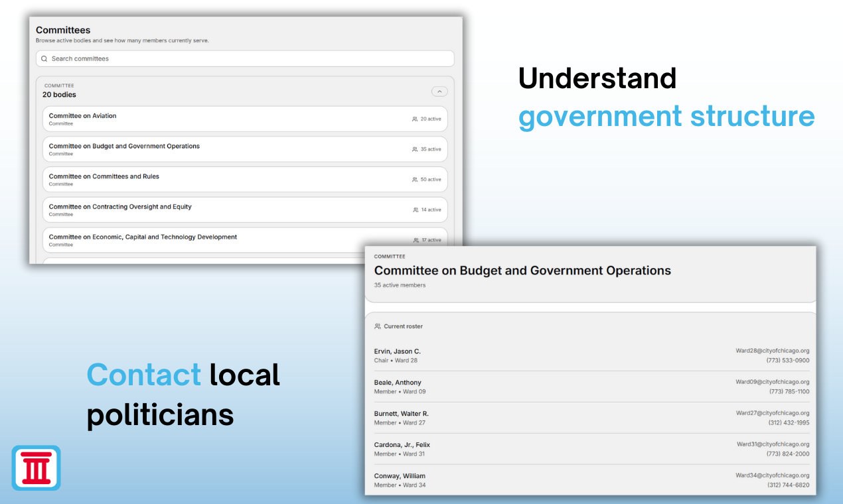This screenshot has height=504, width=843.
Task: Email Ward28@cityofchicago.org for Jason Ervin
Action: (x=772, y=351)
